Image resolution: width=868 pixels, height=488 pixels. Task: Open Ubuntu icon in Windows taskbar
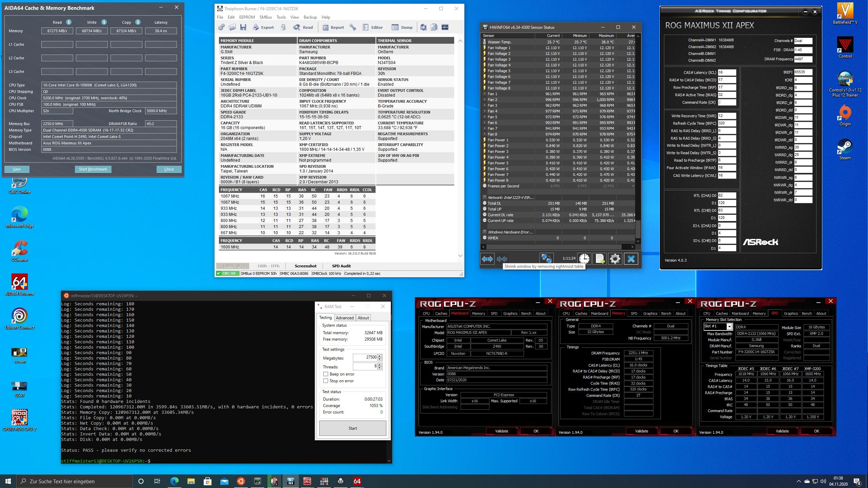pos(241,481)
